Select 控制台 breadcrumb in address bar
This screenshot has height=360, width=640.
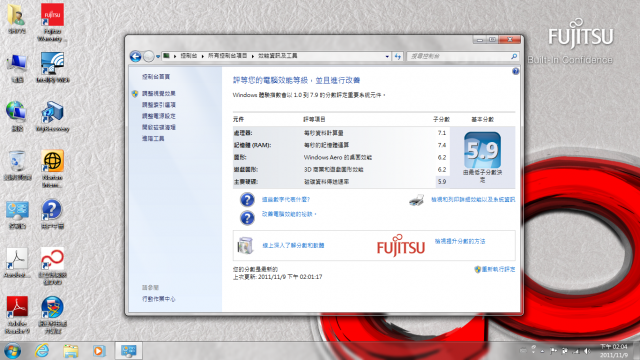pos(189,56)
